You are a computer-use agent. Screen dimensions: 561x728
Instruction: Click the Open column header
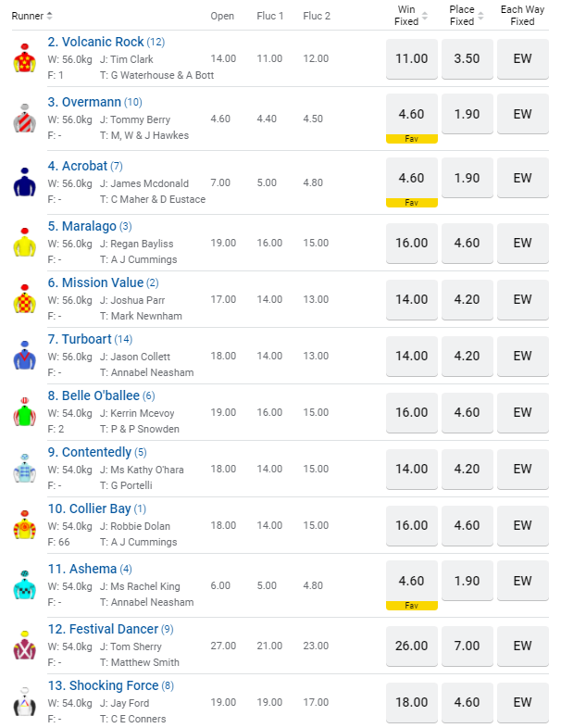[222, 16]
